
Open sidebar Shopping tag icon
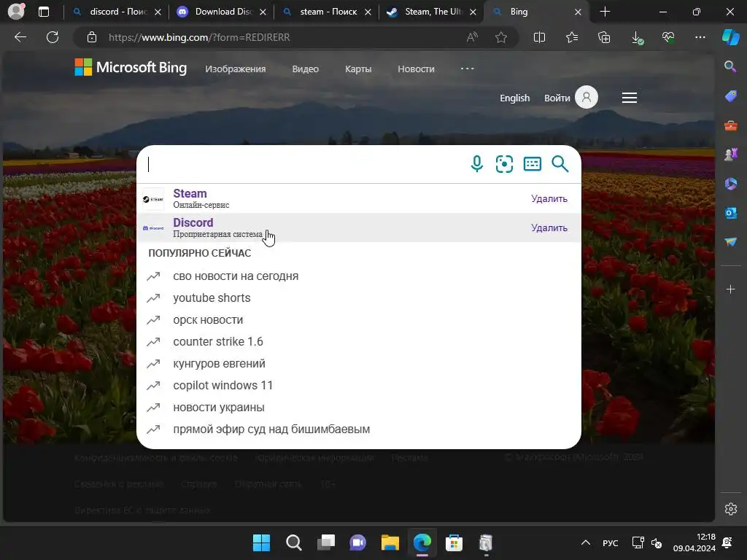coord(730,96)
